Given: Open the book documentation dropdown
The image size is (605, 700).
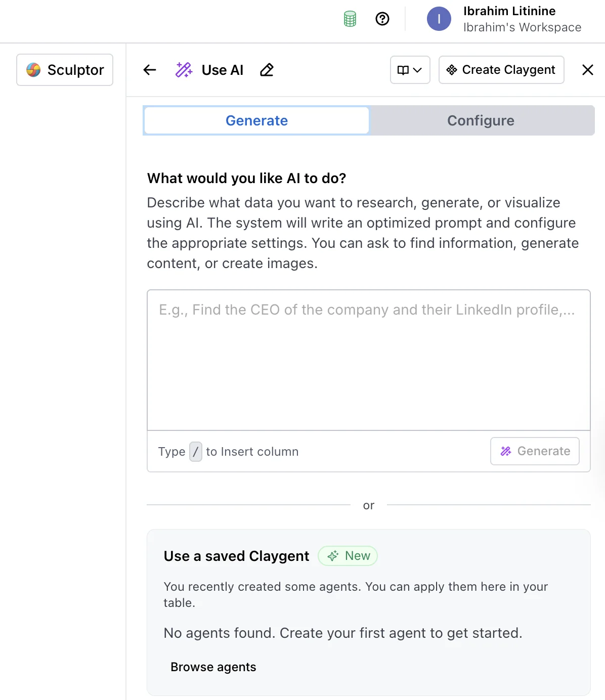Looking at the screenshot, I should [410, 70].
